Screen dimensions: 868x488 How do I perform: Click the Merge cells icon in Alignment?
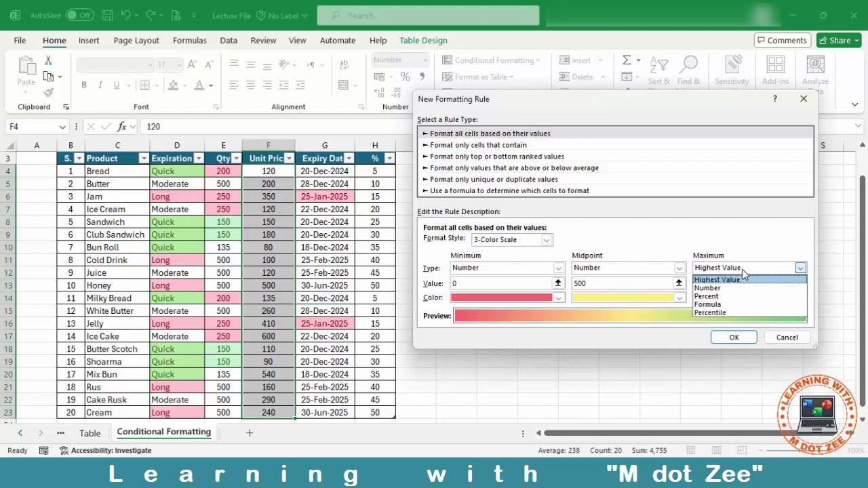[343, 85]
